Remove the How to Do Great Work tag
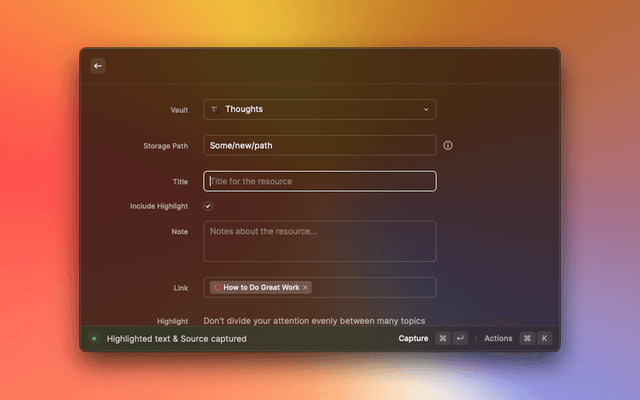Screen dimensions: 640x400 pyautogui.click(x=306, y=288)
